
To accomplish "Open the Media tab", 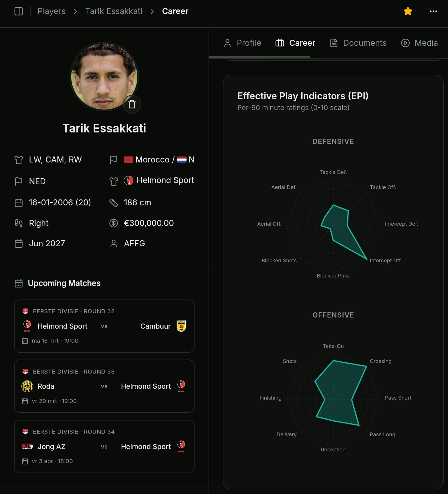I will [419, 43].
